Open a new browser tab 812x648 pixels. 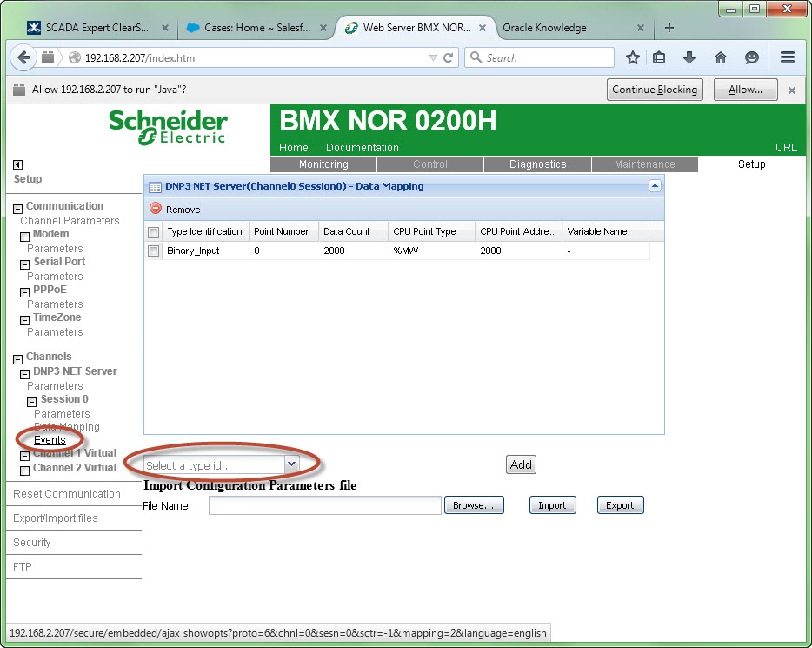click(669, 28)
